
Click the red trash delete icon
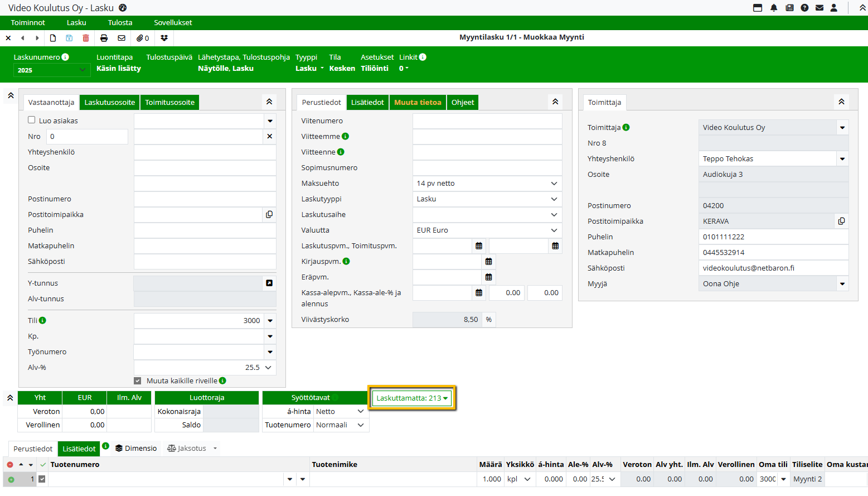(x=86, y=38)
